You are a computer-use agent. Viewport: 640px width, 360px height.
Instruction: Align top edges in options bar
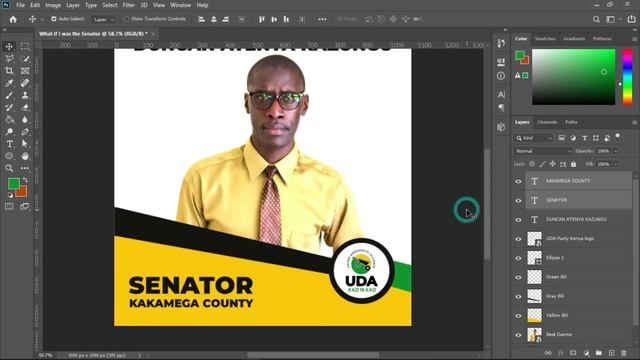click(261, 19)
